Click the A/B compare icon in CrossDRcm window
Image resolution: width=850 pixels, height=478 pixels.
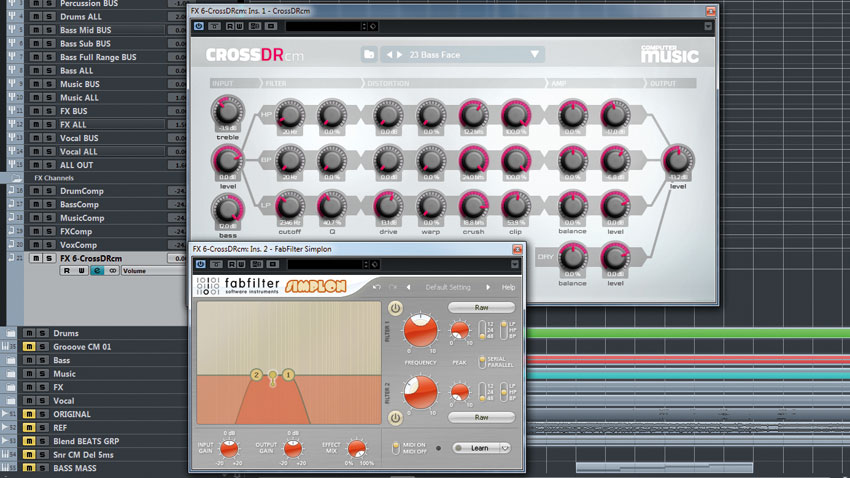tap(255, 26)
